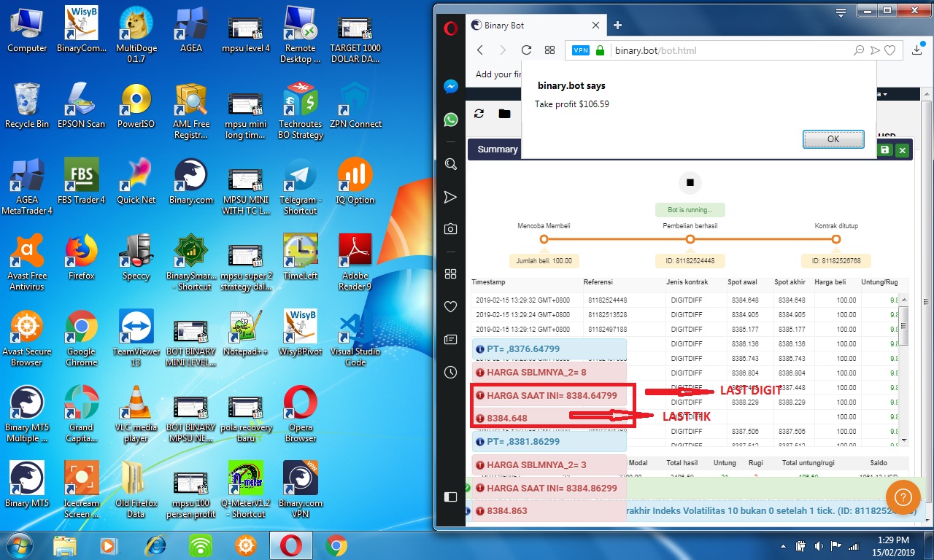Open VLC media player desktop shortcut

[x=136, y=414]
